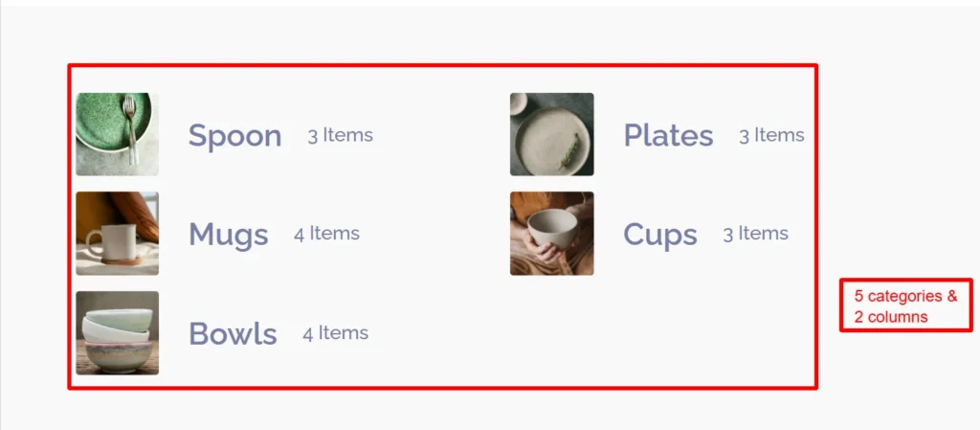Click the 3 Items count beside Spoon

point(340,135)
